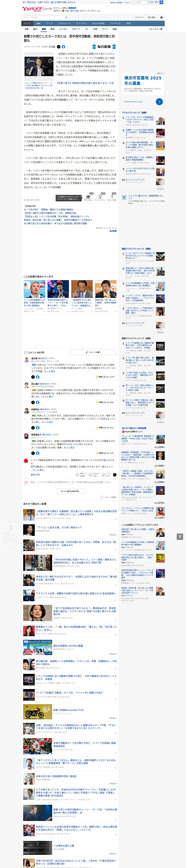Viewport: 186px width, 868px height.
Task: Toggle the コメント非表示 checkbox
Action: 102,497
